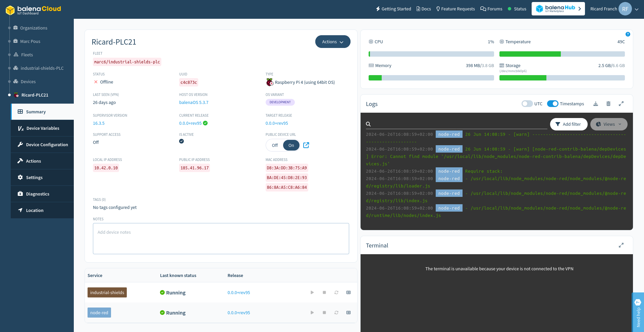This screenshot has width=644, height=332.
Task: Open the balenaOS 5.3.7 version link
Action: point(194,102)
